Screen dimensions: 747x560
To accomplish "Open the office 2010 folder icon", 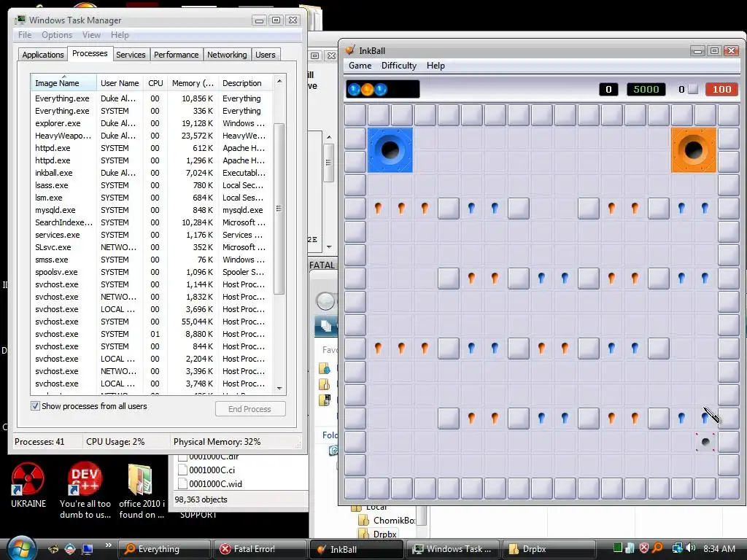I will tap(142, 491).
